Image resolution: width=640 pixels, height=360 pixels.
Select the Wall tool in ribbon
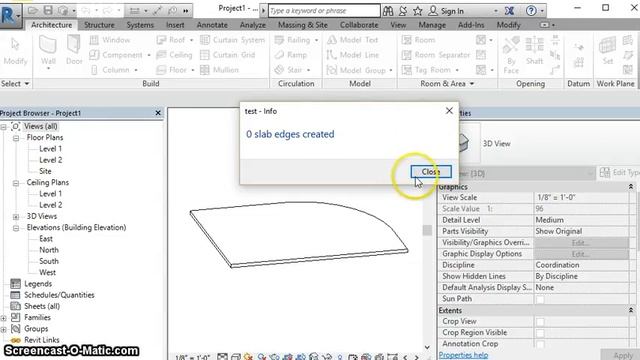point(48,52)
